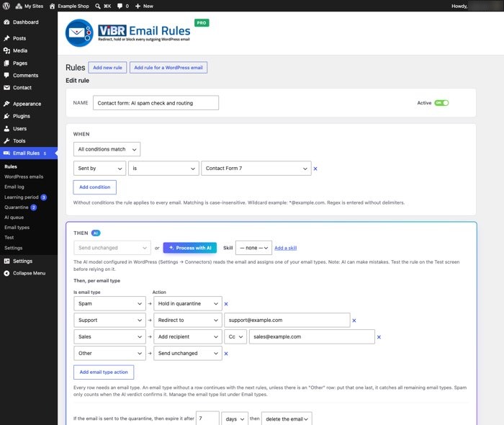Open Email Rules Settings submenu
Screen dimensions: 504x425
tap(14, 248)
